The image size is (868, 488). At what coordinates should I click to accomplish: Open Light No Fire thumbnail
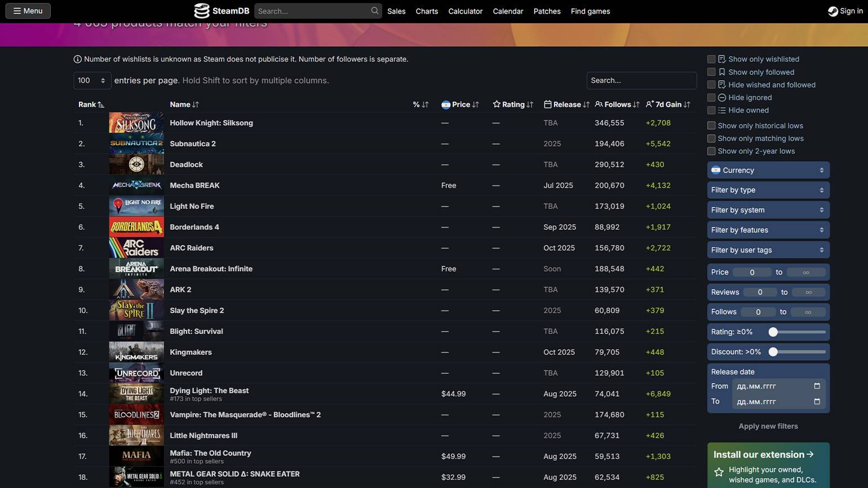pos(136,206)
